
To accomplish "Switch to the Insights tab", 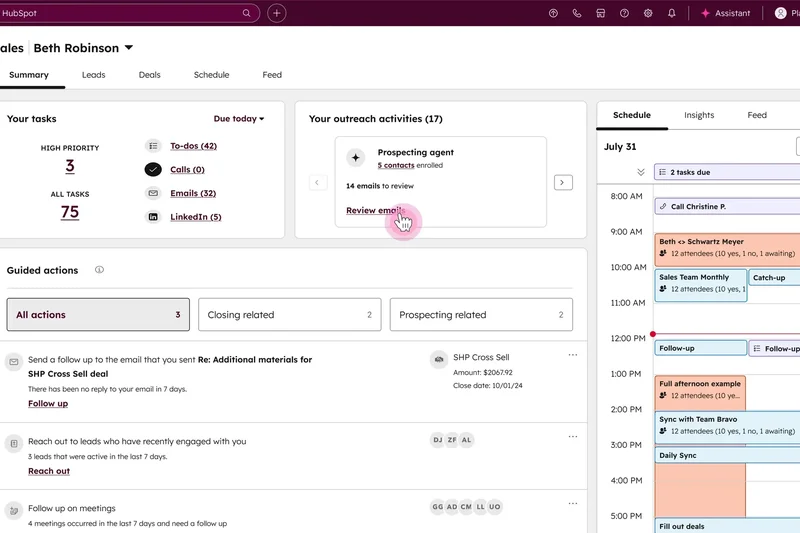I will (x=699, y=115).
